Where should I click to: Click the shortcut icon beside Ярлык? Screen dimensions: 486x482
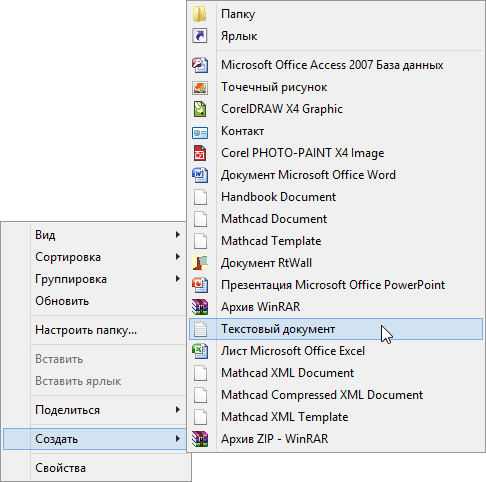pos(200,36)
